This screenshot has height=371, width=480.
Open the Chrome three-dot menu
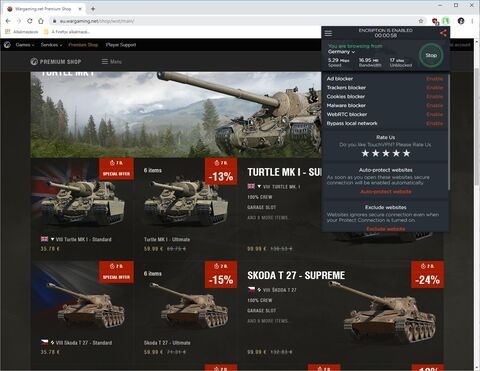coord(472,21)
